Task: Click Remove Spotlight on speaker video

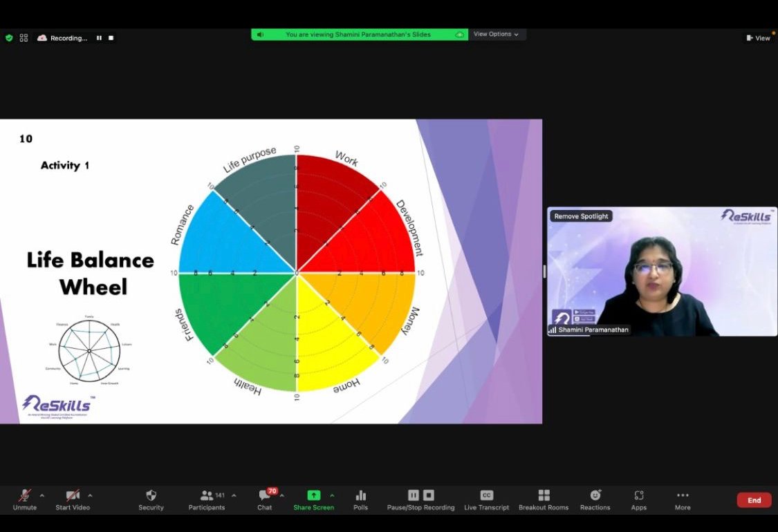Action: [x=581, y=216]
